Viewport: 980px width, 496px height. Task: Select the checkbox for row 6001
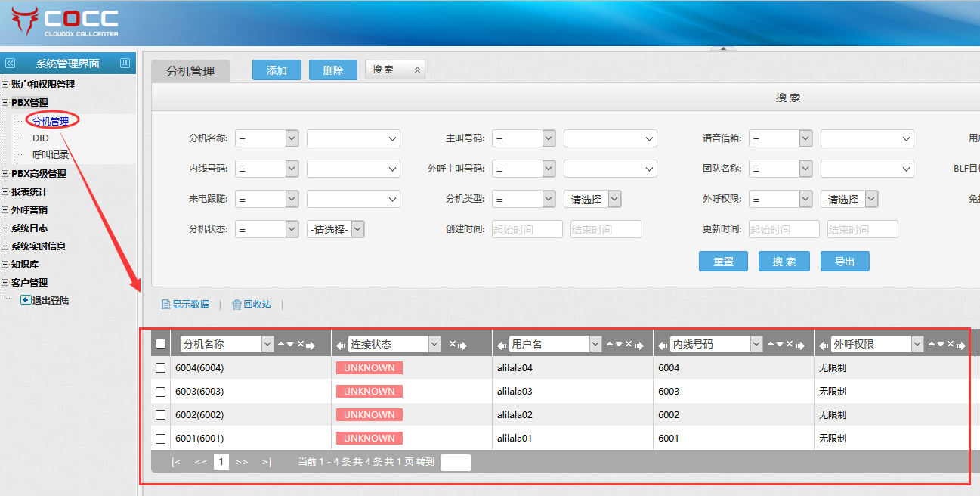click(160, 439)
